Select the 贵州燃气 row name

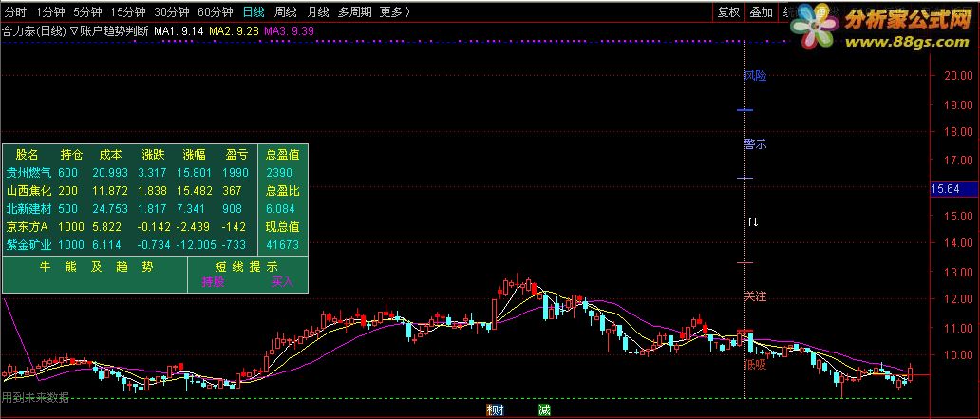click(x=28, y=173)
